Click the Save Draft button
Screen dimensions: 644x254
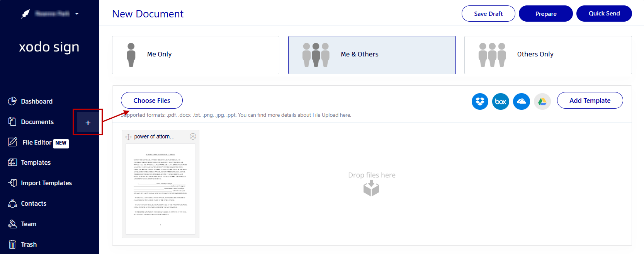[488, 14]
